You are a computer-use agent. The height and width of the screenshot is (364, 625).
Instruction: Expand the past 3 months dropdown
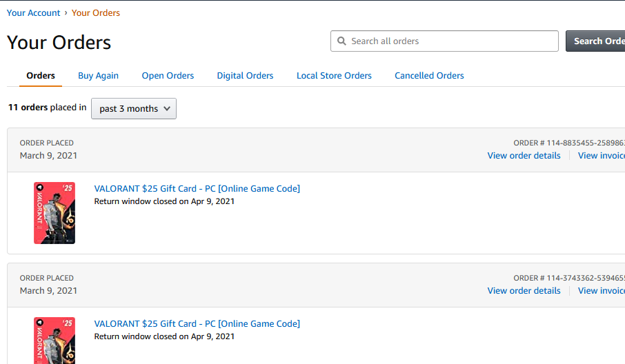[x=134, y=109]
